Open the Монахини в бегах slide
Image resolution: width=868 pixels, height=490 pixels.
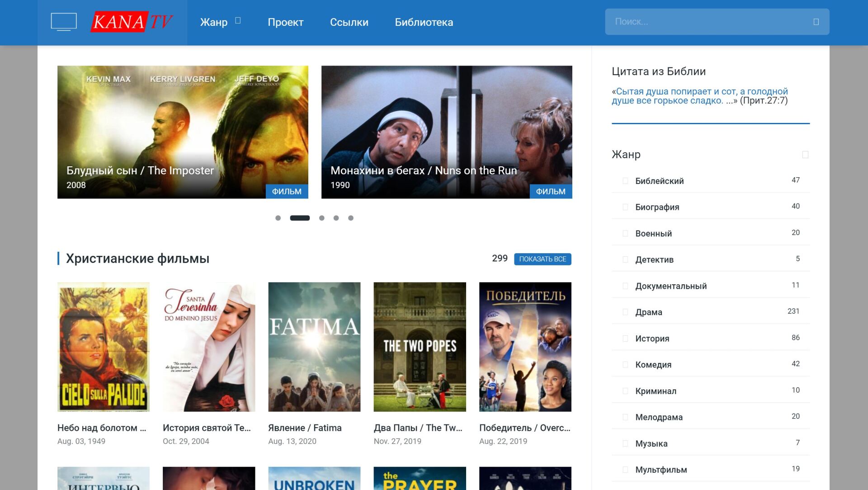447,132
